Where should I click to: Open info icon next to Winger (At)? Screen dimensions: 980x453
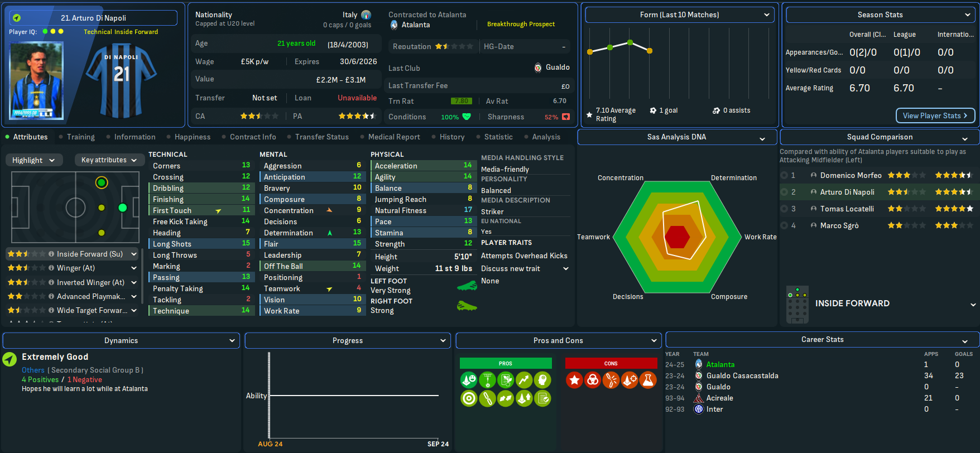tap(51, 268)
